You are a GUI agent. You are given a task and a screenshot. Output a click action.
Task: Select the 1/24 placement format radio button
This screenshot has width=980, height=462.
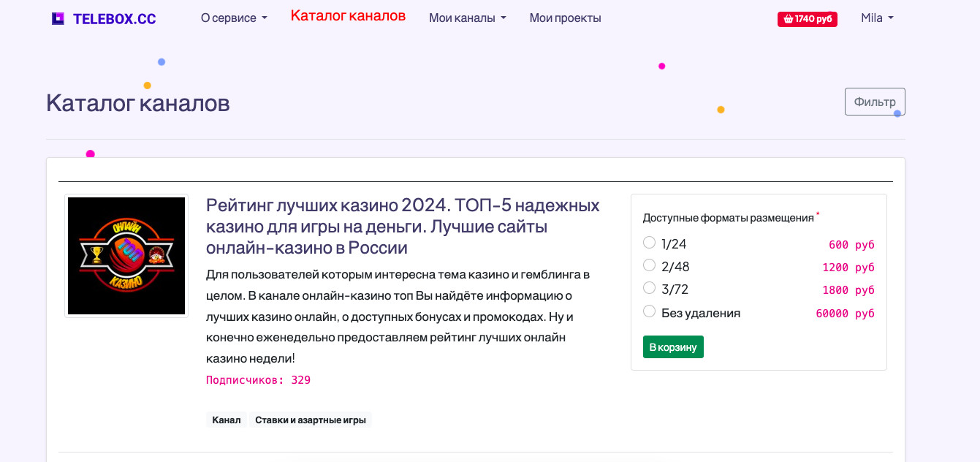pyautogui.click(x=649, y=243)
